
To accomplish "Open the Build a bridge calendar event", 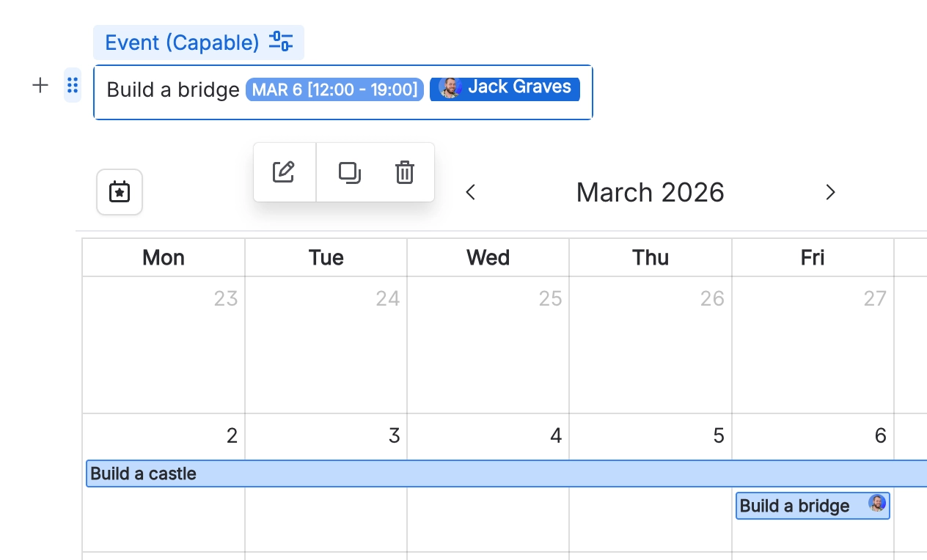I will click(x=795, y=506).
